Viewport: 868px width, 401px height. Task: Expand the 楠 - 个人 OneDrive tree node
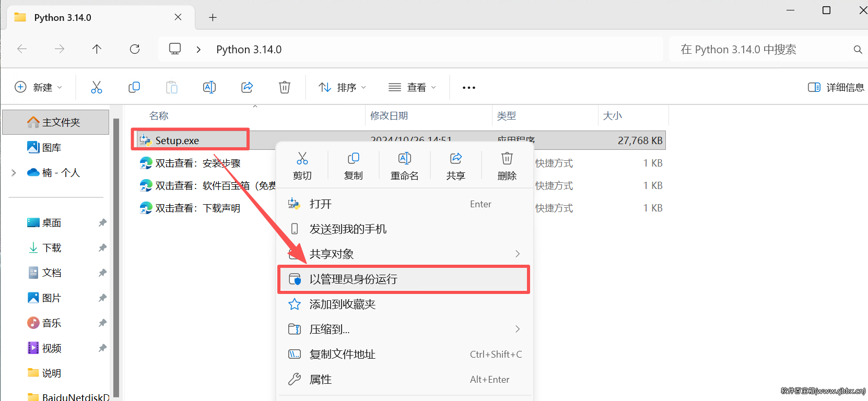coord(14,173)
